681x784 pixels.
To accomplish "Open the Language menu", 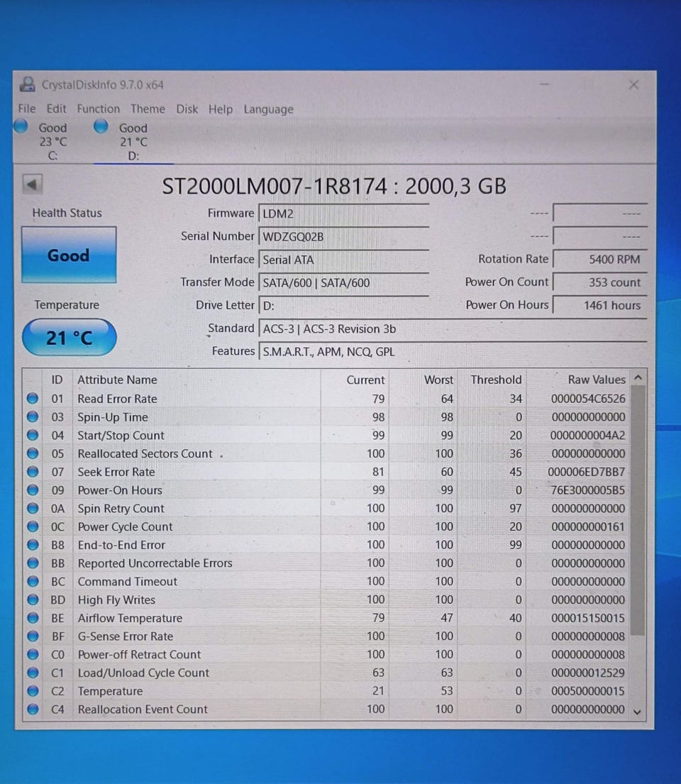I will click(269, 109).
